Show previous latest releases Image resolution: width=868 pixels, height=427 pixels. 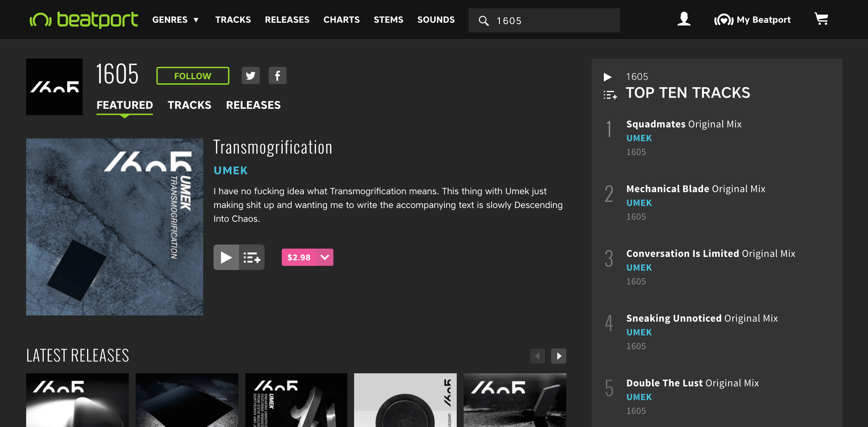(x=537, y=356)
